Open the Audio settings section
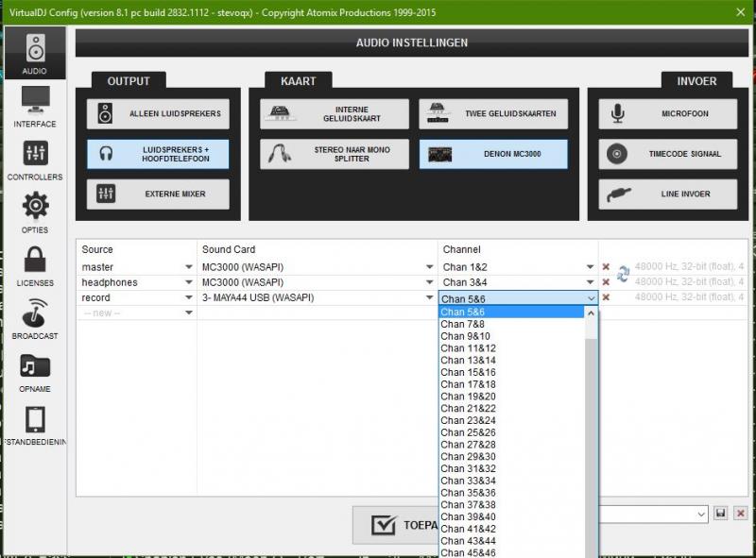Viewport: 756px width, 558px height. [35, 54]
